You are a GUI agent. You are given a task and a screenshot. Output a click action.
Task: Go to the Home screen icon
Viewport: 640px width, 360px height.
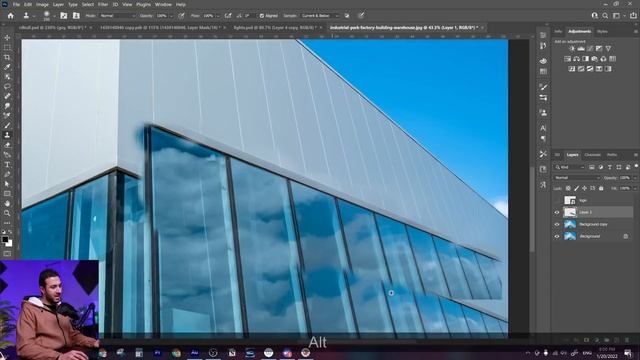point(11,16)
